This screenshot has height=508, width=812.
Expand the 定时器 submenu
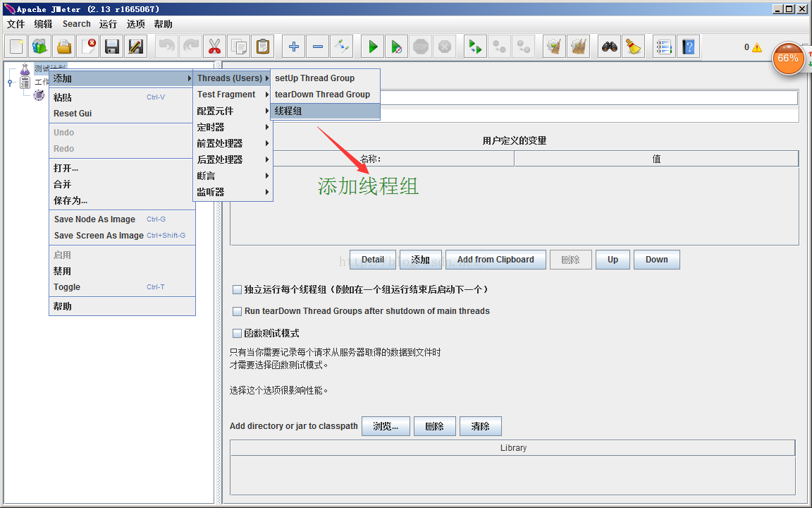pos(233,127)
